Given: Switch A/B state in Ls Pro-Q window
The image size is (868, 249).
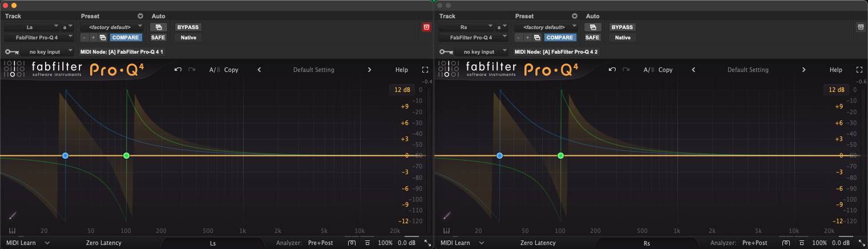Looking at the screenshot, I should click(215, 70).
